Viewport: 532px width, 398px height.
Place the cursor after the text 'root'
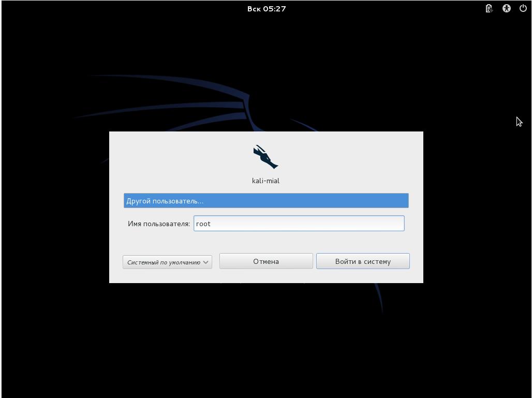click(x=212, y=224)
